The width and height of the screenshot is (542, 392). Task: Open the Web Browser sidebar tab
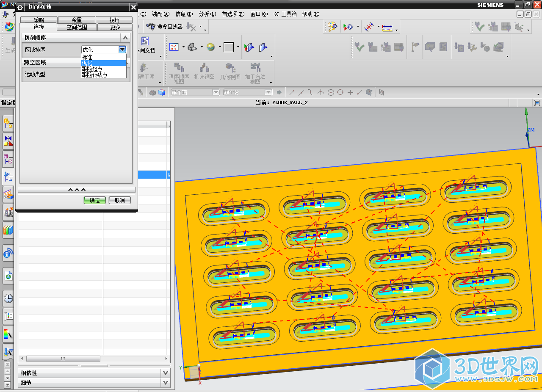coord(8,276)
